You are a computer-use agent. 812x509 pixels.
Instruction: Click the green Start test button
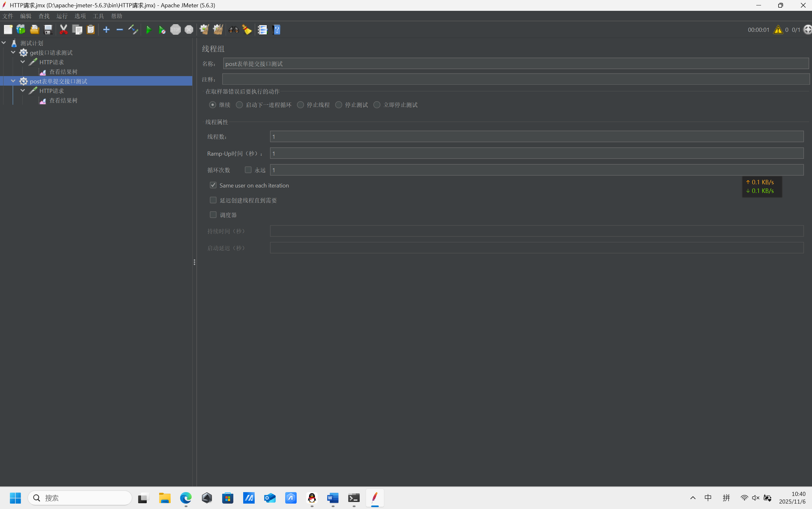148,30
